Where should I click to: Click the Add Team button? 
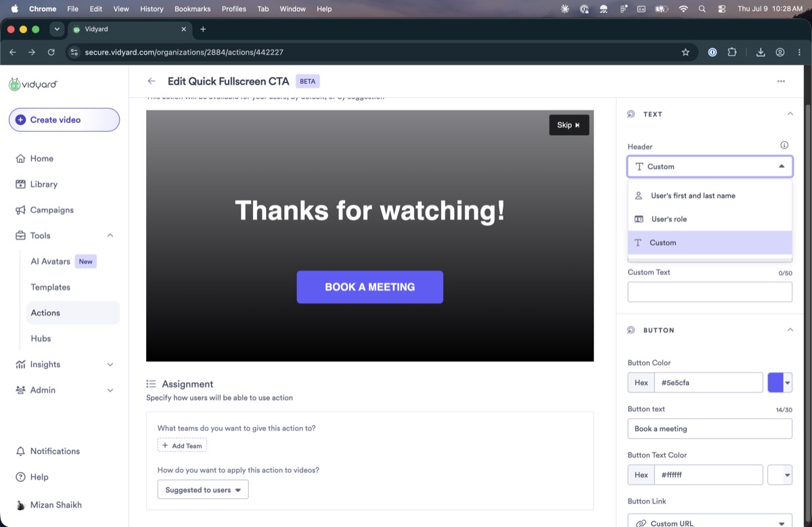(x=182, y=446)
